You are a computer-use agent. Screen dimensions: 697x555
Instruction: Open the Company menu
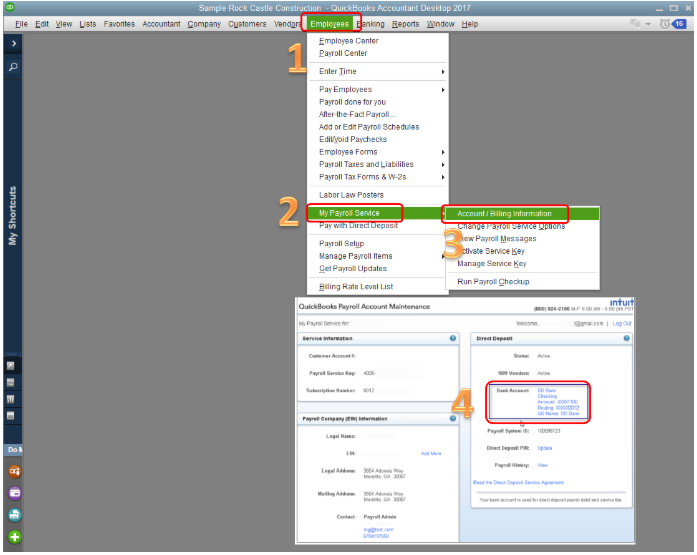tap(204, 24)
